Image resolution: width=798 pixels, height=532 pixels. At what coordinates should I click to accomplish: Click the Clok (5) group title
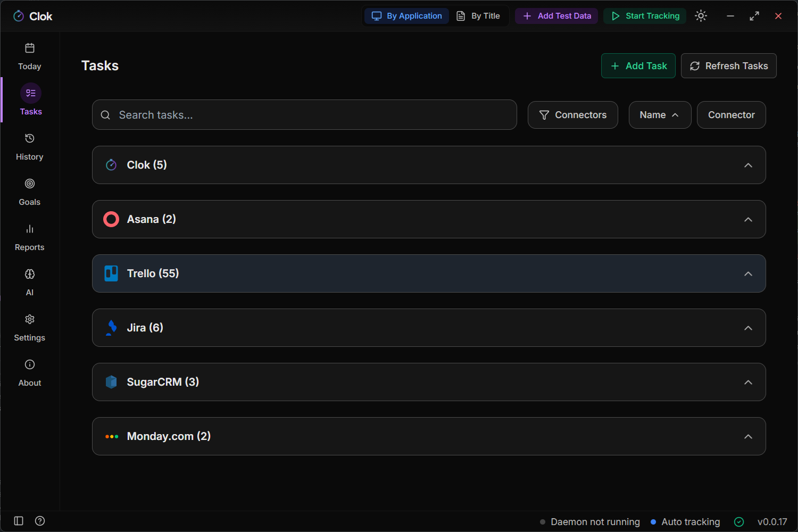coord(147,165)
